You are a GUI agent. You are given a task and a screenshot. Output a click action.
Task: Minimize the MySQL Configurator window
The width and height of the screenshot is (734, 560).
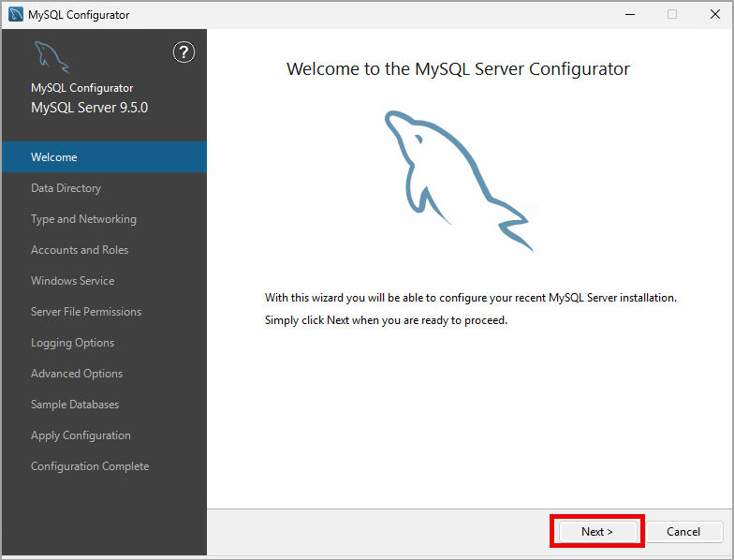click(x=628, y=15)
